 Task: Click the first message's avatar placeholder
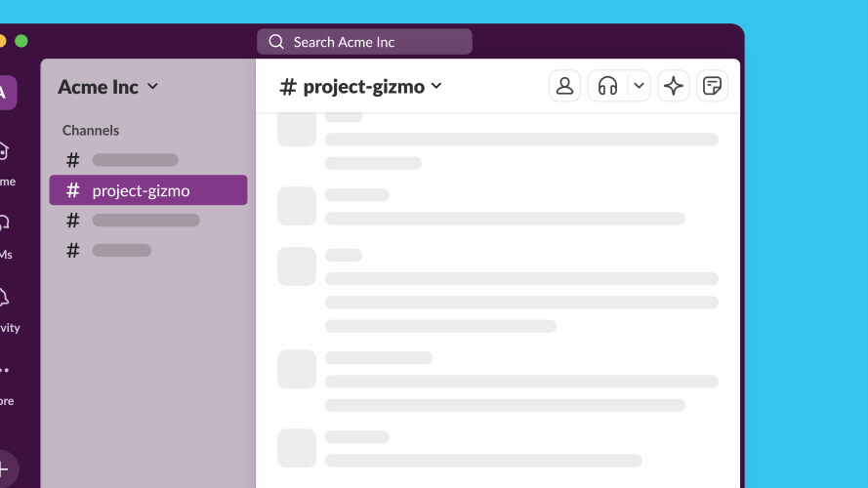pyautogui.click(x=297, y=129)
